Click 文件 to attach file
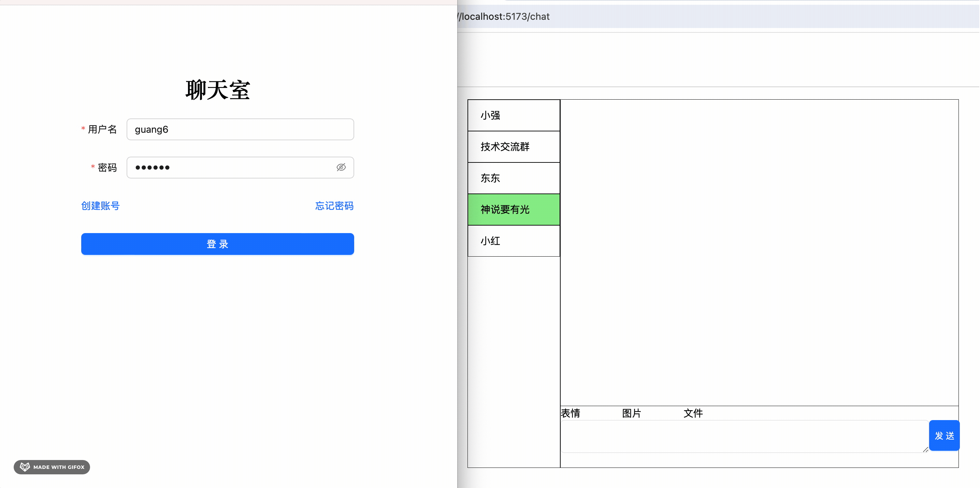Viewport: 980px width, 488px height. point(693,413)
